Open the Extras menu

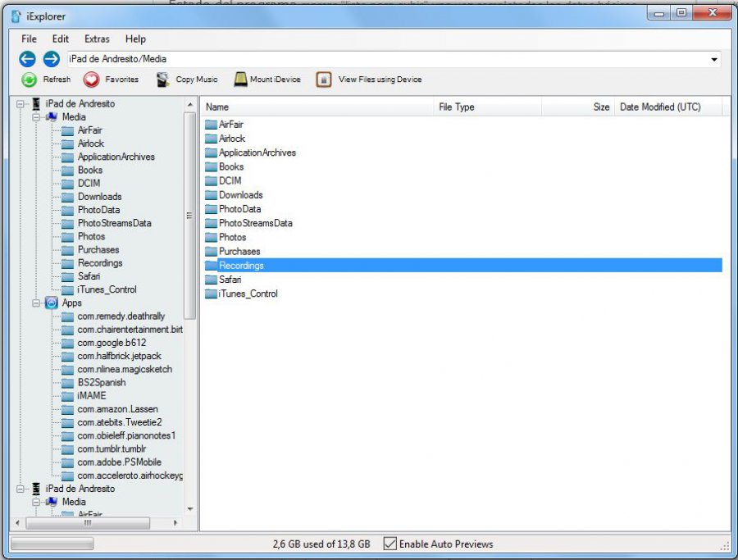tap(97, 39)
